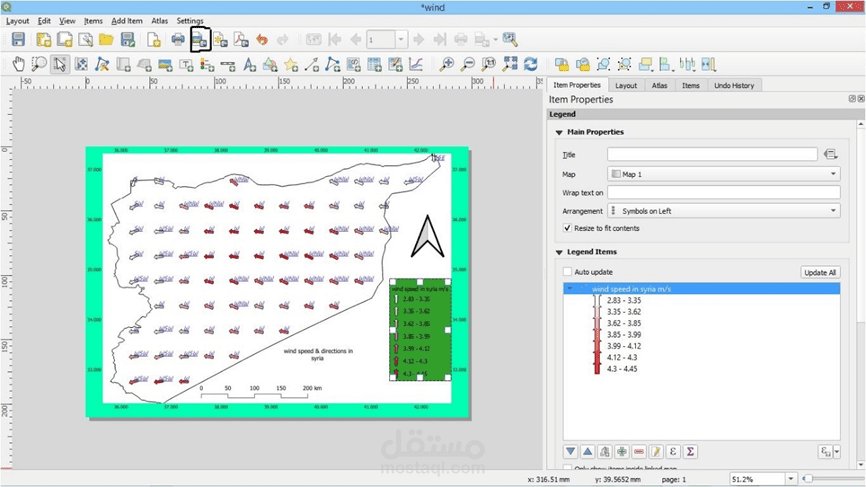Click into the Title input field
The image size is (866, 487).
(x=712, y=155)
